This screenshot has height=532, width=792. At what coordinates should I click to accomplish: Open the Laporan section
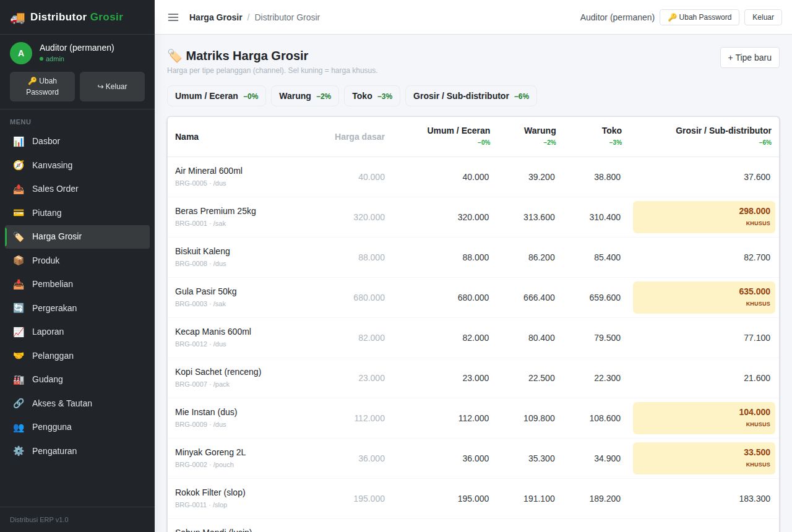coord(77,332)
